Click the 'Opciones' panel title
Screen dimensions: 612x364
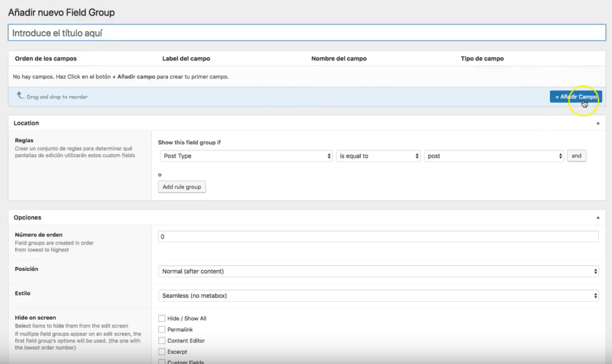(27, 218)
